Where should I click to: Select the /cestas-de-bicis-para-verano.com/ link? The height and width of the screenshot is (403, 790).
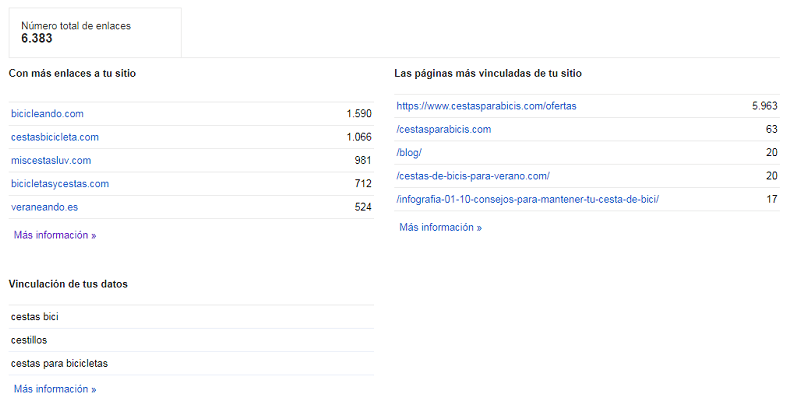[x=472, y=176]
